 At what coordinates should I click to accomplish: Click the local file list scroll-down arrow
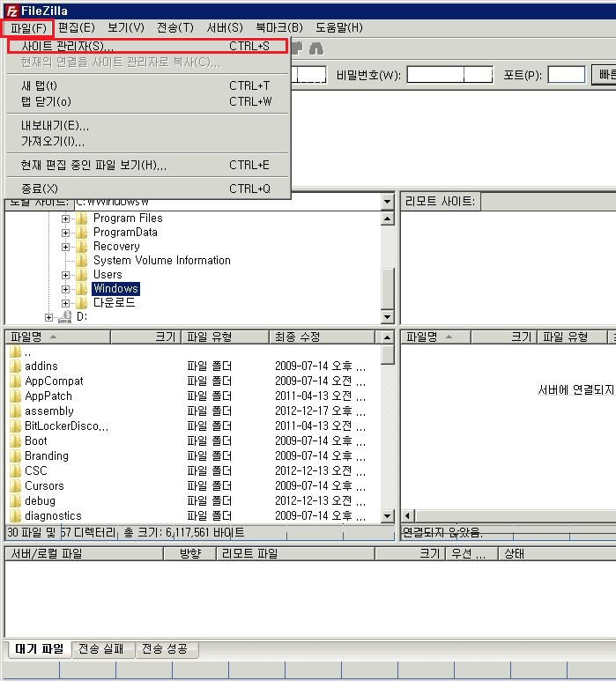tap(387, 516)
